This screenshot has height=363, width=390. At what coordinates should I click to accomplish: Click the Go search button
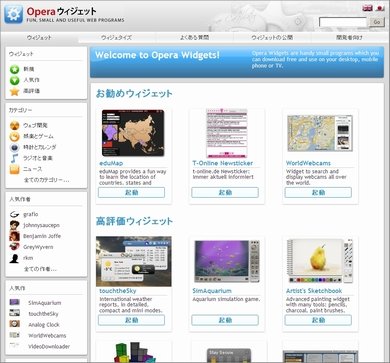pyautogui.click(x=377, y=22)
